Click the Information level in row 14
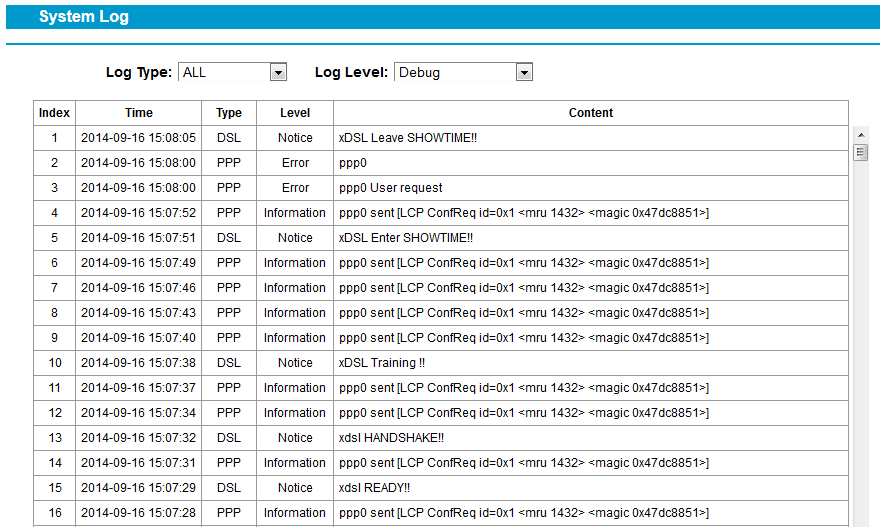The height and width of the screenshot is (527, 880). (x=295, y=462)
